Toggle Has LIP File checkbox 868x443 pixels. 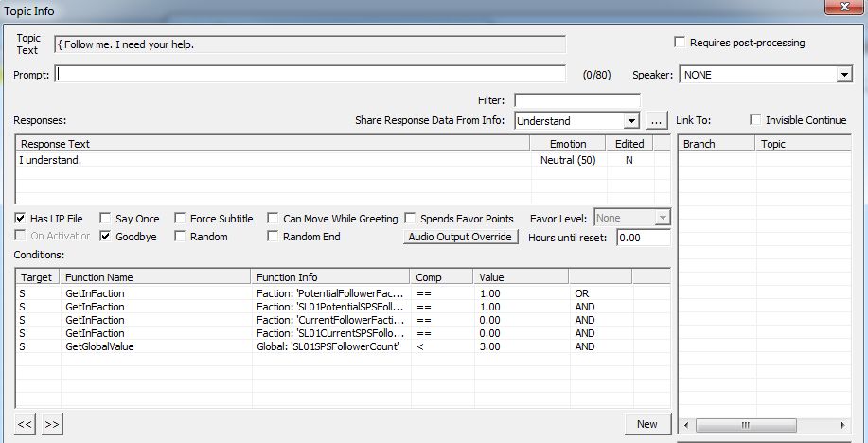pyautogui.click(x=21, y=218)
